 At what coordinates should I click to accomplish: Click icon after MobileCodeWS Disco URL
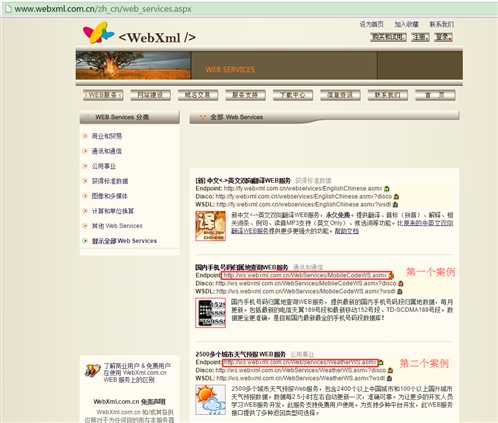(401, 284)
